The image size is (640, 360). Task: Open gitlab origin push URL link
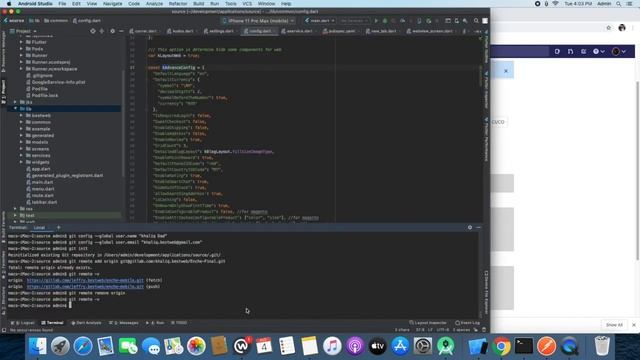85,287
